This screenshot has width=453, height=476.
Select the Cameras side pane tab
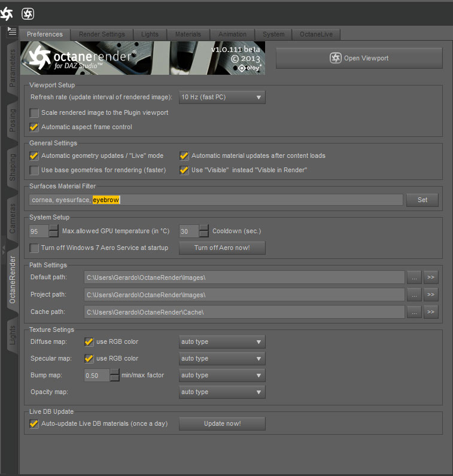click(x=12, y=218)
